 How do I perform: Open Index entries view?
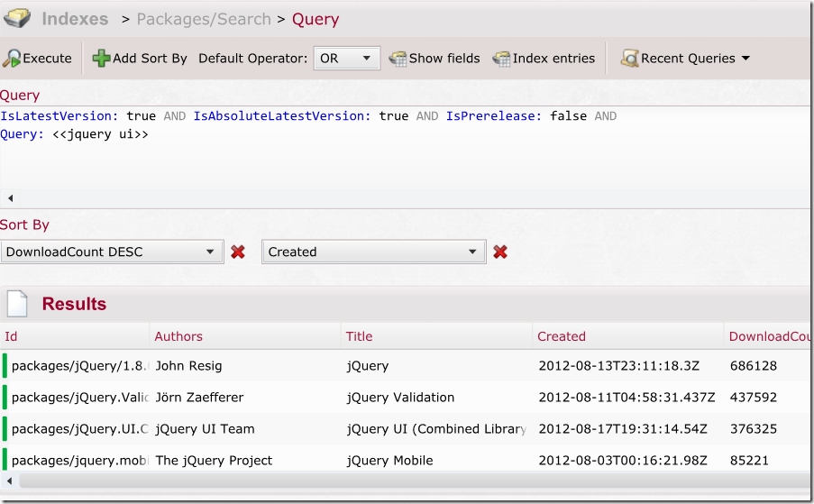tap(544, 58)
